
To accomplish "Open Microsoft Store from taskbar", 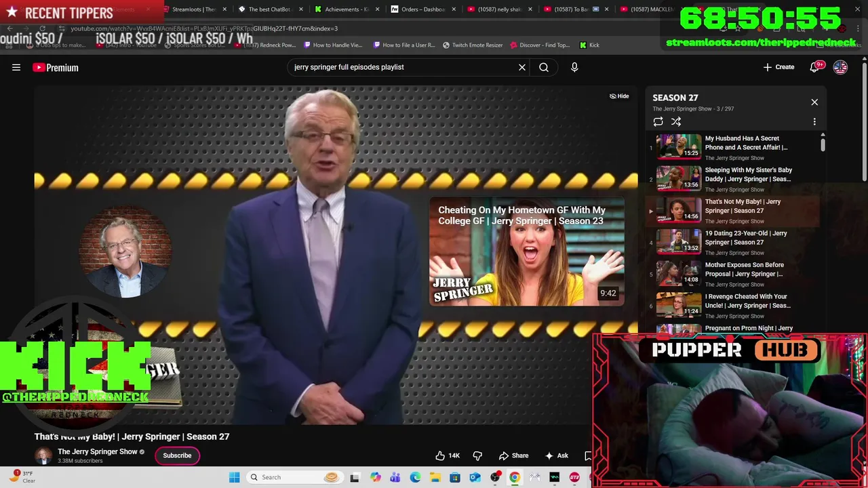I will 455,477.
